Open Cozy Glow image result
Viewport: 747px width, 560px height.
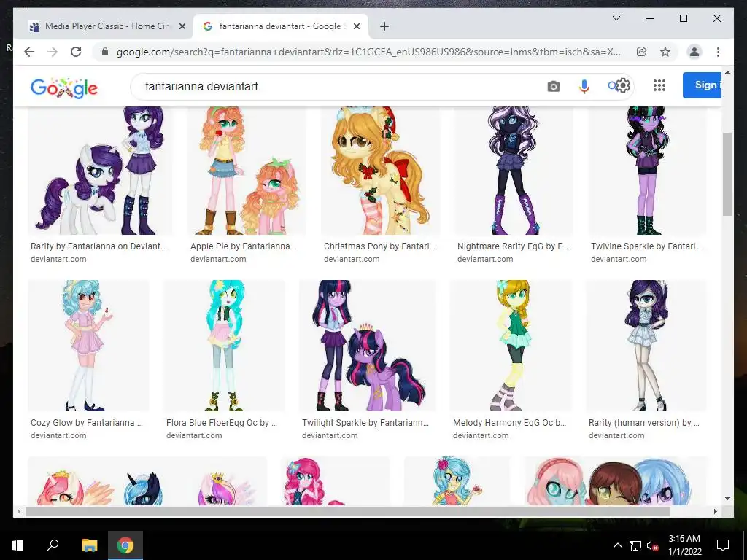point(88,346)
